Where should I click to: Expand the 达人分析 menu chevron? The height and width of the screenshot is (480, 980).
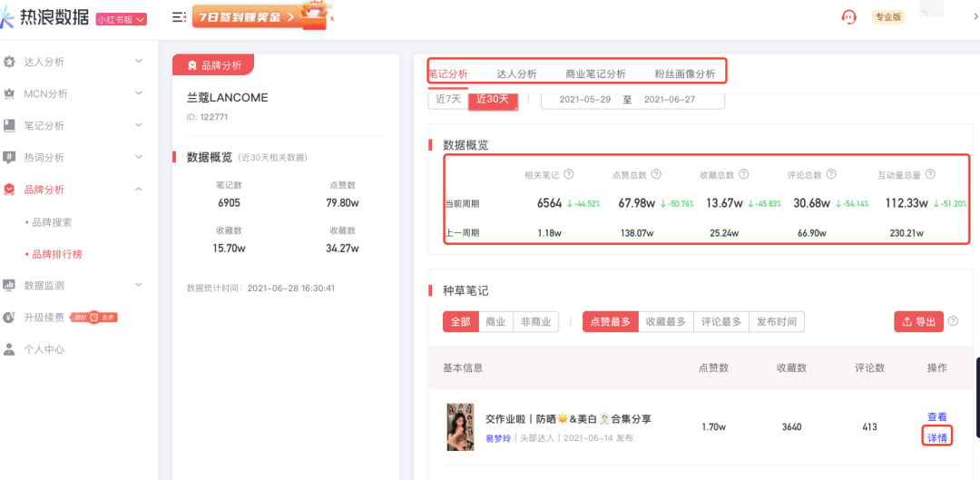tap(139, 62)
